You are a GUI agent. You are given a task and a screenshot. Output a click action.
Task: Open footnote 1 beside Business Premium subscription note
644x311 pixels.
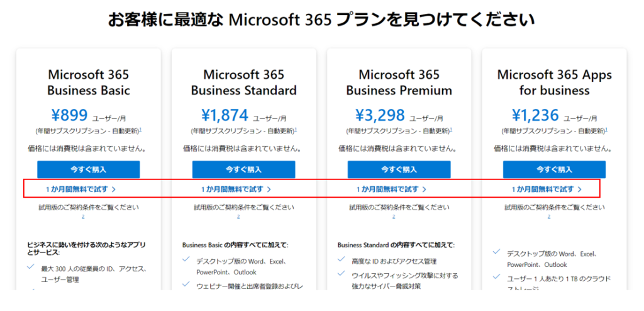point(452,130)
